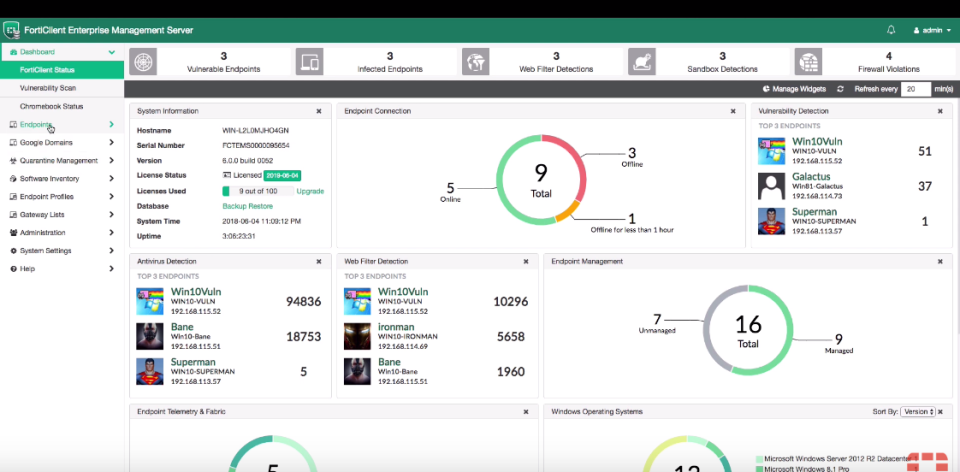Expand the Google Domains chevron

[111, 143]
